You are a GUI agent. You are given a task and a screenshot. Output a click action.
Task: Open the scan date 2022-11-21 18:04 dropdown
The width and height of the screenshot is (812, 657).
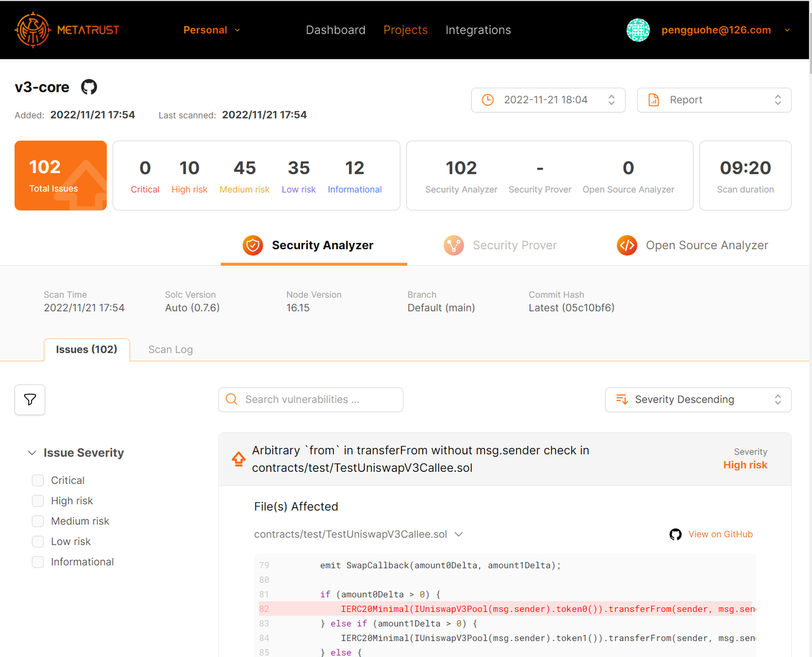(x=548, y=100)
